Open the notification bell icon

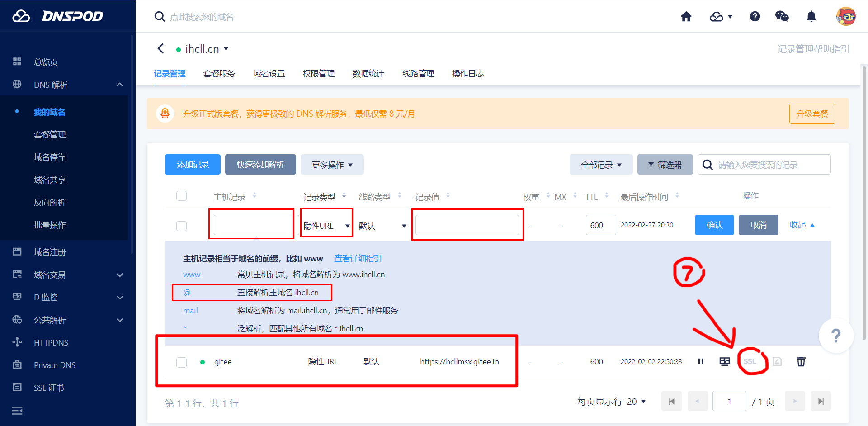(x=811, y=16)
